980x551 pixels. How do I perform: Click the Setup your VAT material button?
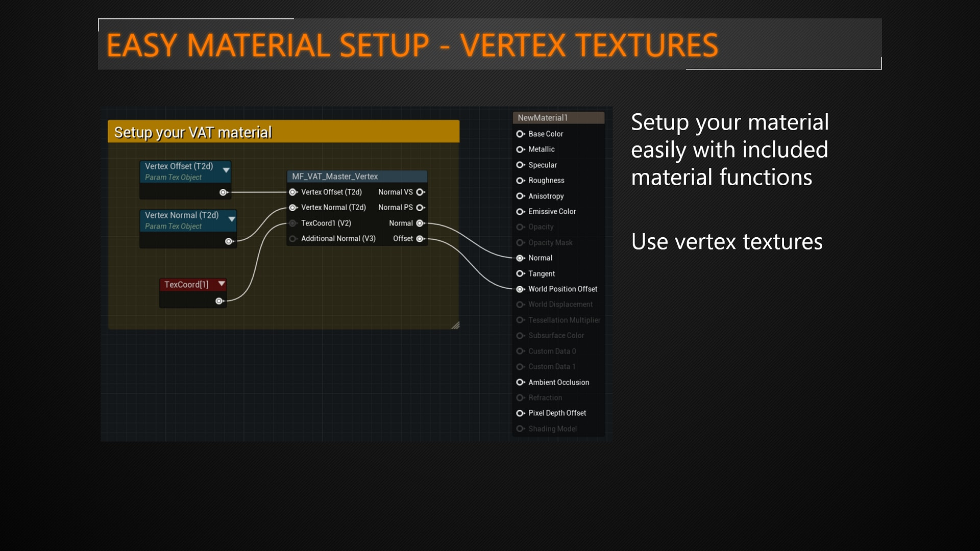click(283, 132)
